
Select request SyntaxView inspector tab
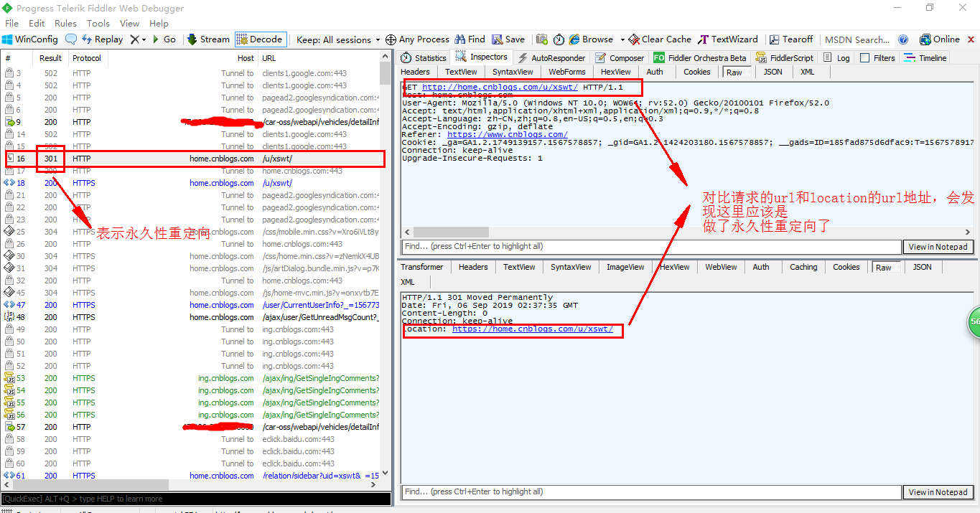(x=513, y=72)
